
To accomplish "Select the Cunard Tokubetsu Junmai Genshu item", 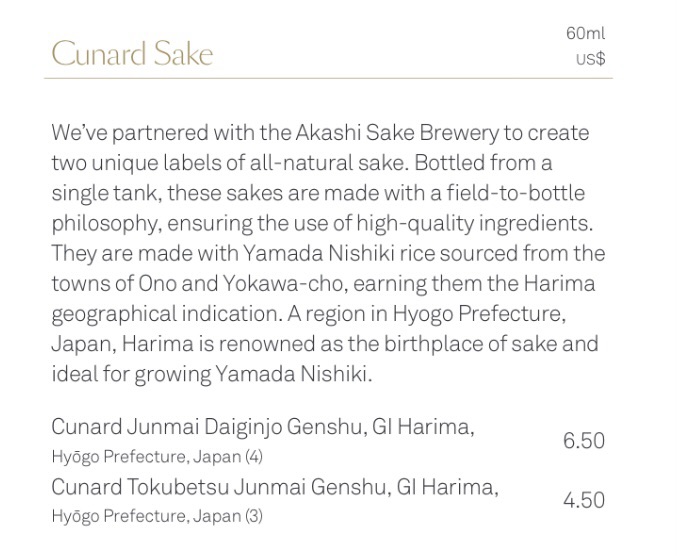I will click(x=274, y=488).
